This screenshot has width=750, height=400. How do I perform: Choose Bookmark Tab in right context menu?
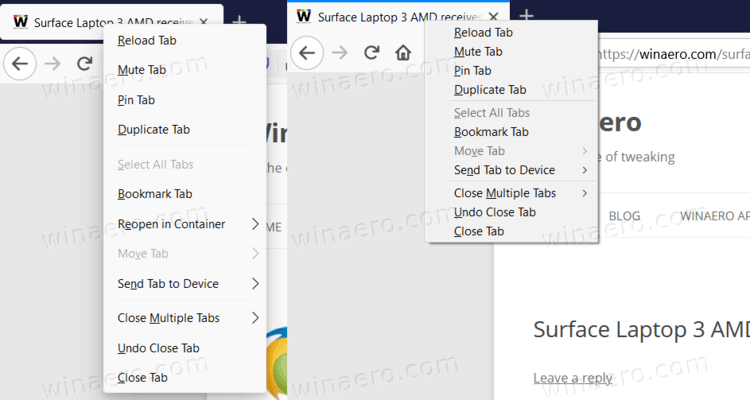[511, 132]
